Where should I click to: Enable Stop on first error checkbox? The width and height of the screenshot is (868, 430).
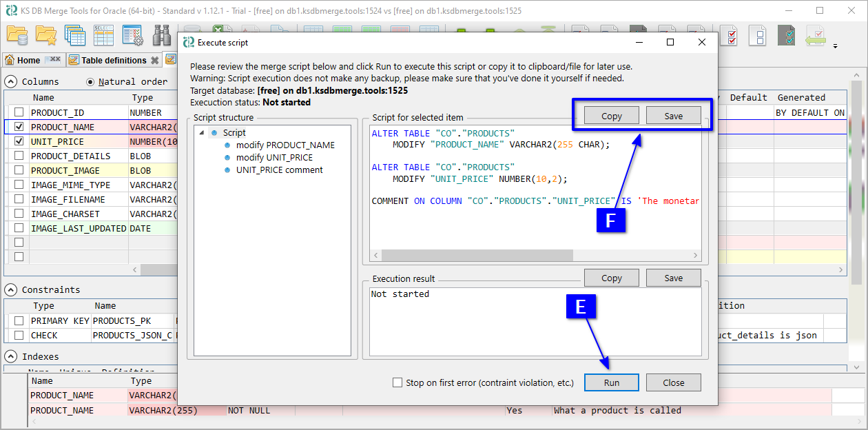[397, 382]
